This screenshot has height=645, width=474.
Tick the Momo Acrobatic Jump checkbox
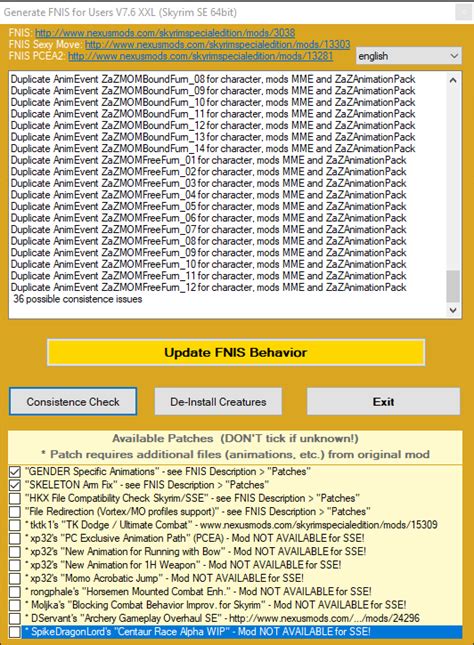coord(15,578)
